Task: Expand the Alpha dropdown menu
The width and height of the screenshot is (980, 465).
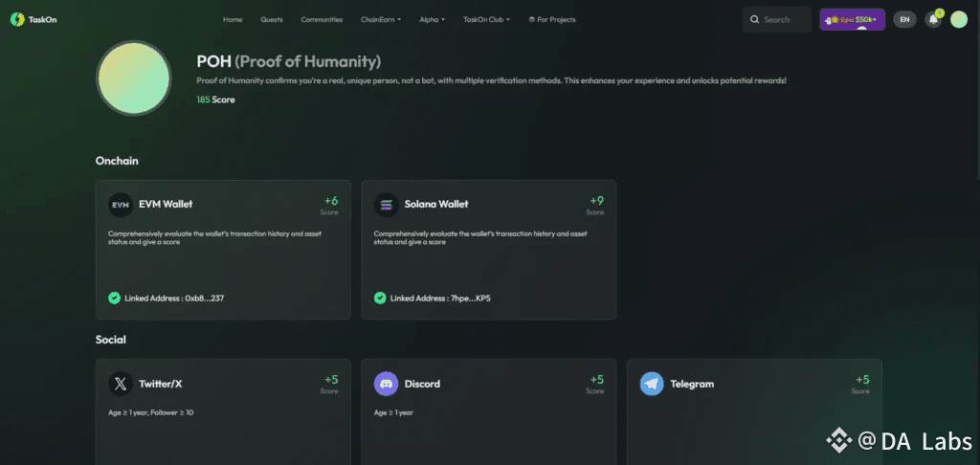Action: tap(432, 19)
